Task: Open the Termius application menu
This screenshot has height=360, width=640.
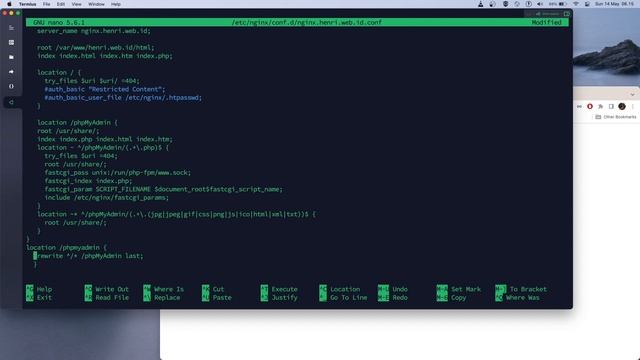Action: [27, 4]
